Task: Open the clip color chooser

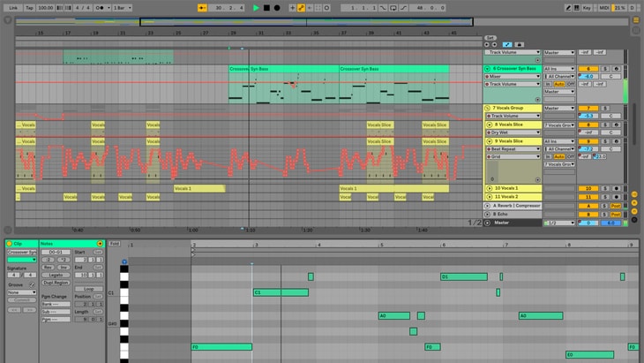Action: pos(22,260)
